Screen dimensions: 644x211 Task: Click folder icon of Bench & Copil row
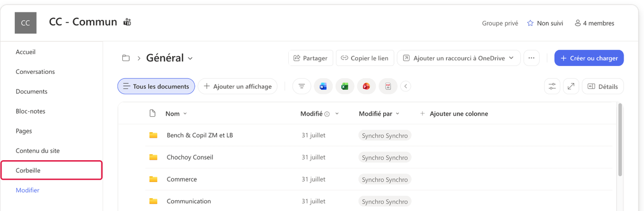(153, 135)
